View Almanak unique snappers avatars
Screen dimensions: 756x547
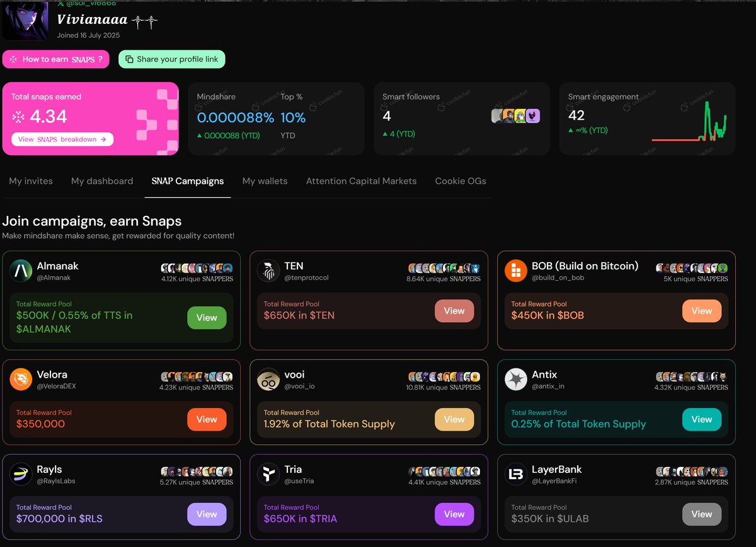click(197, 268)
